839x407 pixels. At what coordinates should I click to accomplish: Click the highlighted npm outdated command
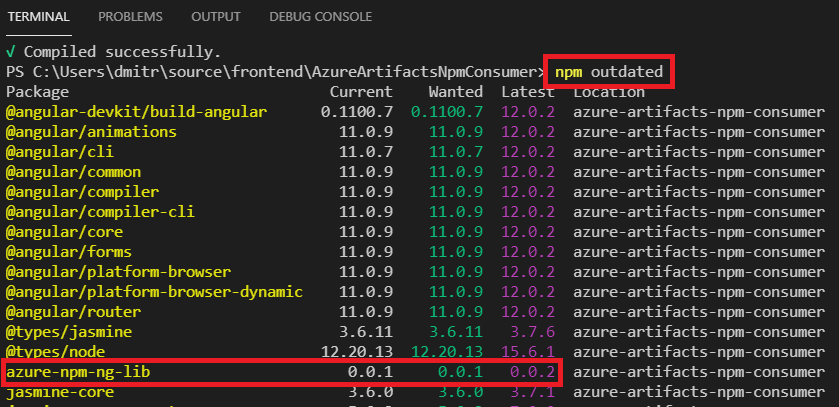click(609, 71)
